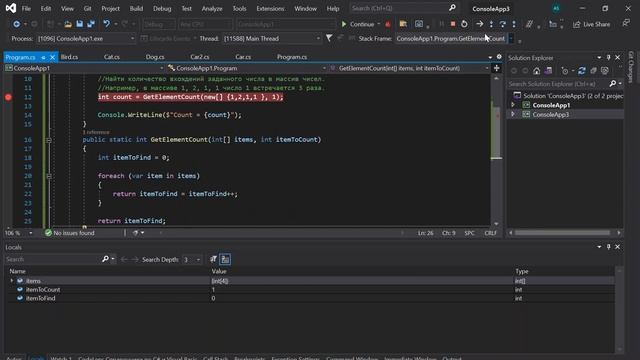Switch to the Dog.cs tab
Image resolution: width=640 pixels, height=360 pixels.
pyautogui.click(x=155, y=57)
